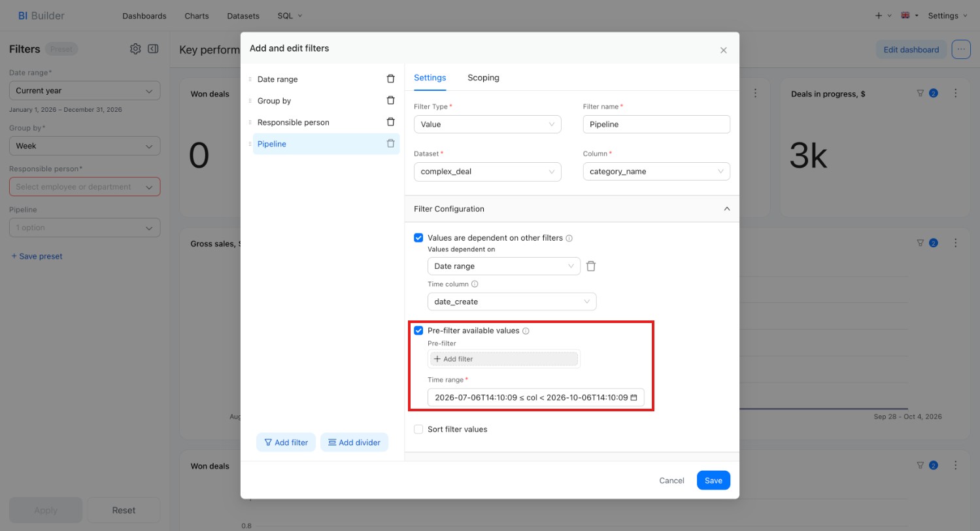Open the plus create menu in the top bar
Viewport: 980px width, 531px height.
point(883,16)
